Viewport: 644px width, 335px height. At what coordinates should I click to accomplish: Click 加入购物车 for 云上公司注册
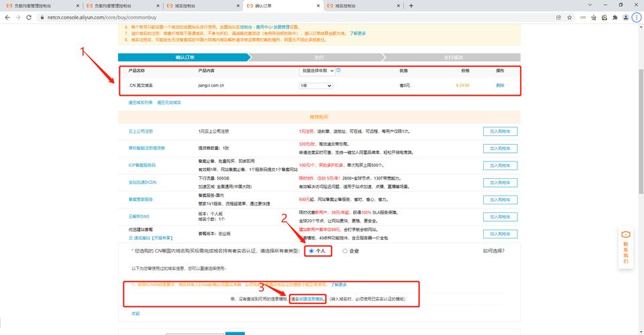click(500, 131)
